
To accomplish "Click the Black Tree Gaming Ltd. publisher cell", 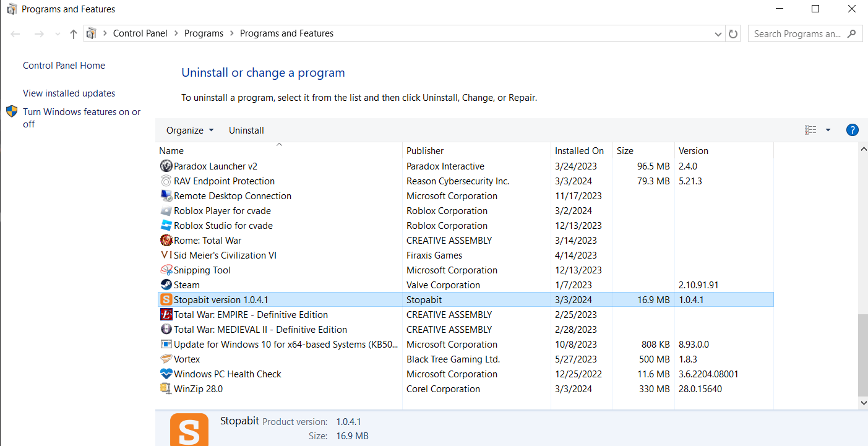I will pos(453,359).
